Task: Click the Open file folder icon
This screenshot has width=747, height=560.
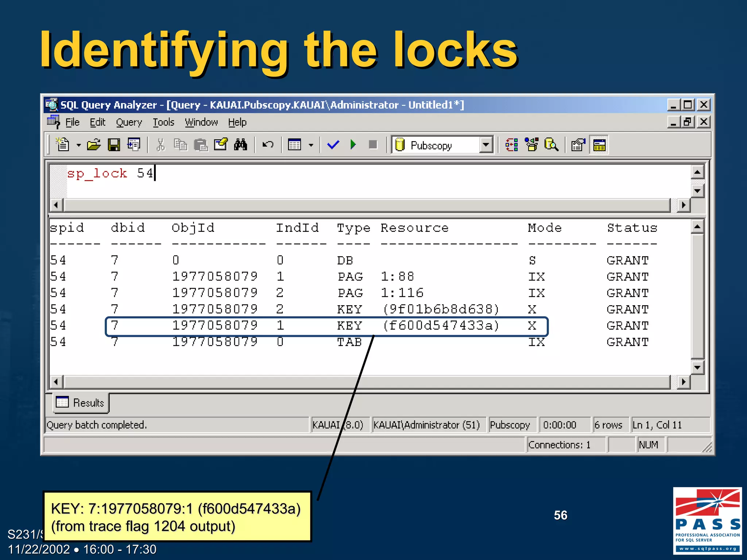Action: (x=94, y=145)
